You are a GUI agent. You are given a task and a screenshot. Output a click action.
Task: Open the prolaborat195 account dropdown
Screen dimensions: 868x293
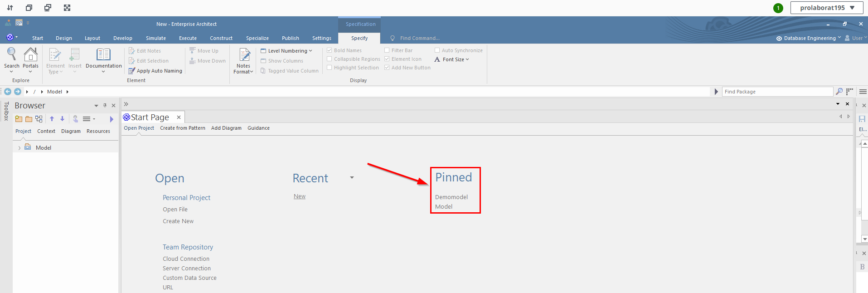(x=827, y=8)
